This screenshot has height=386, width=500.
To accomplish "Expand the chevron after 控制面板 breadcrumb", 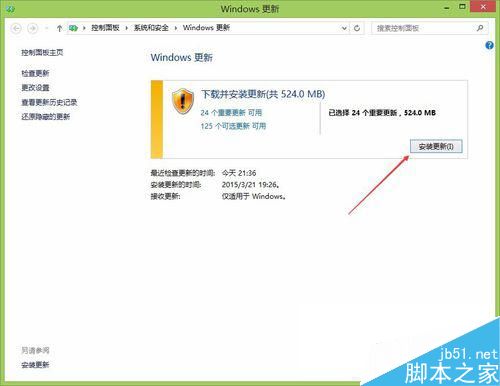I will tap(127, 28).
